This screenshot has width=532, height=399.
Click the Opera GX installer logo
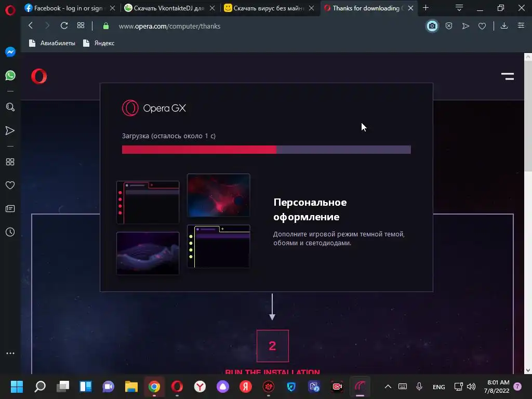coord(154,108)
